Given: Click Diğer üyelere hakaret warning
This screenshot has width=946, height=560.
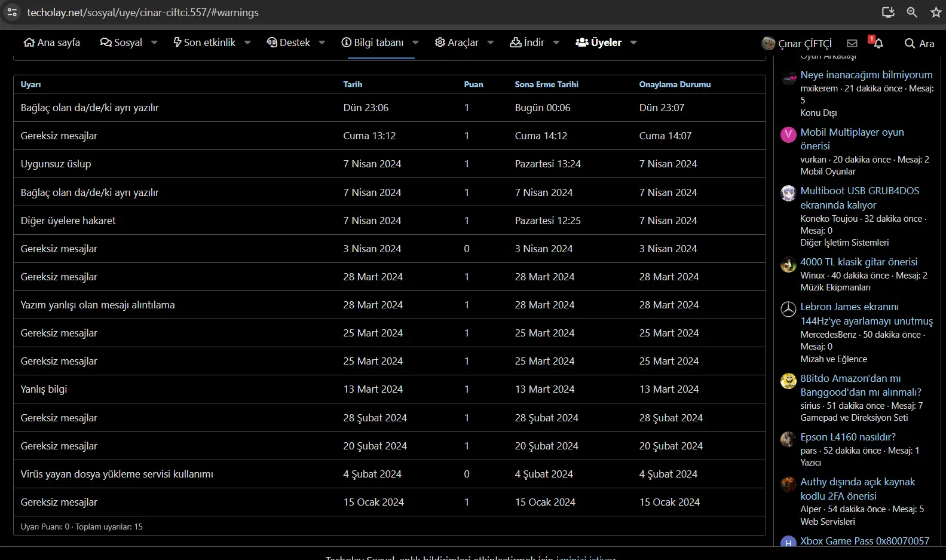Looking at the screenshot, I should pos(389,221).
